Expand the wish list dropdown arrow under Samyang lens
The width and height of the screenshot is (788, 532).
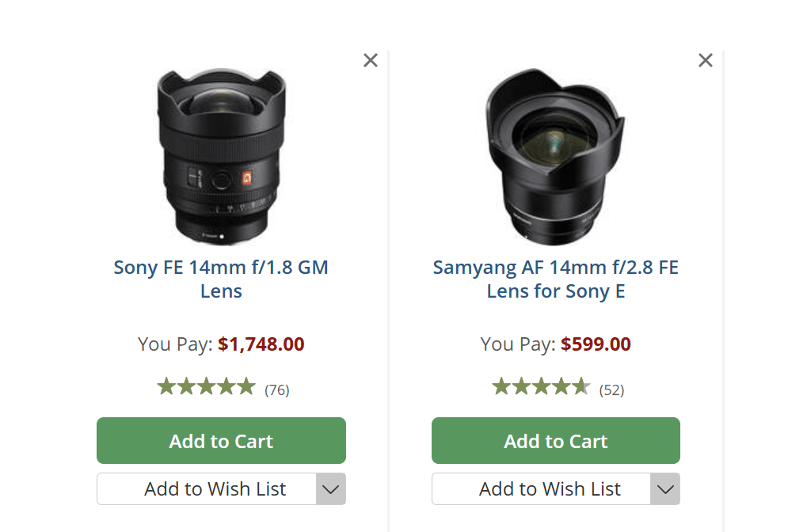coord(665,489)
